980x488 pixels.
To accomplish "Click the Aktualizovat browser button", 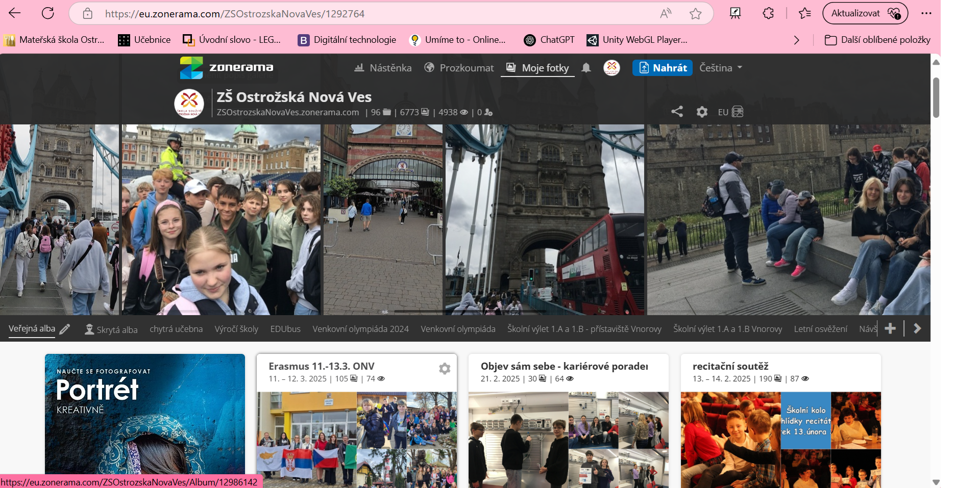I will tap(865, 14).
